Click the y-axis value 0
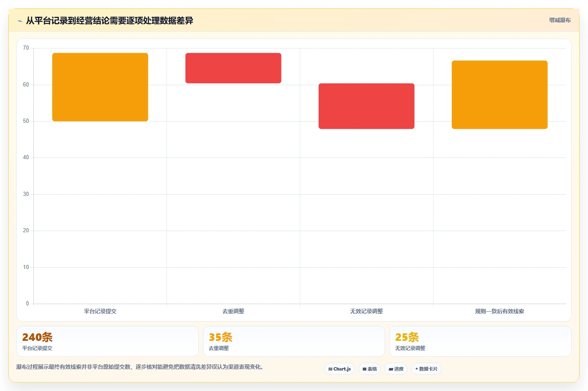This screenshot has width=588, height=391. [28, 304]
